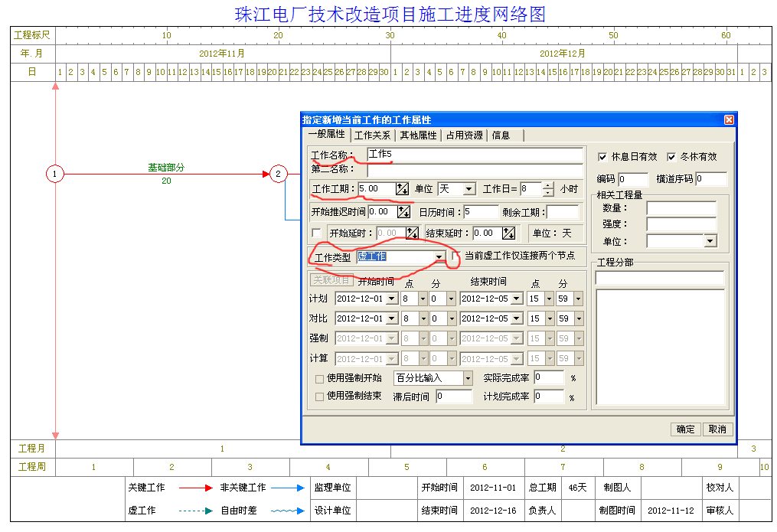
Task: Click the 工作名称 input field
Action: 475,155
